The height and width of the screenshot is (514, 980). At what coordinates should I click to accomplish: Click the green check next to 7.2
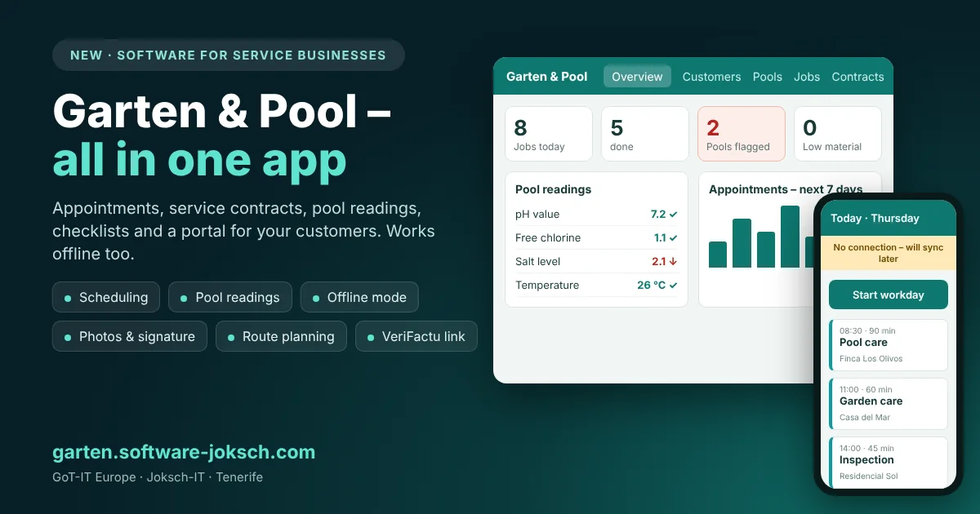[x=674, y=215]
